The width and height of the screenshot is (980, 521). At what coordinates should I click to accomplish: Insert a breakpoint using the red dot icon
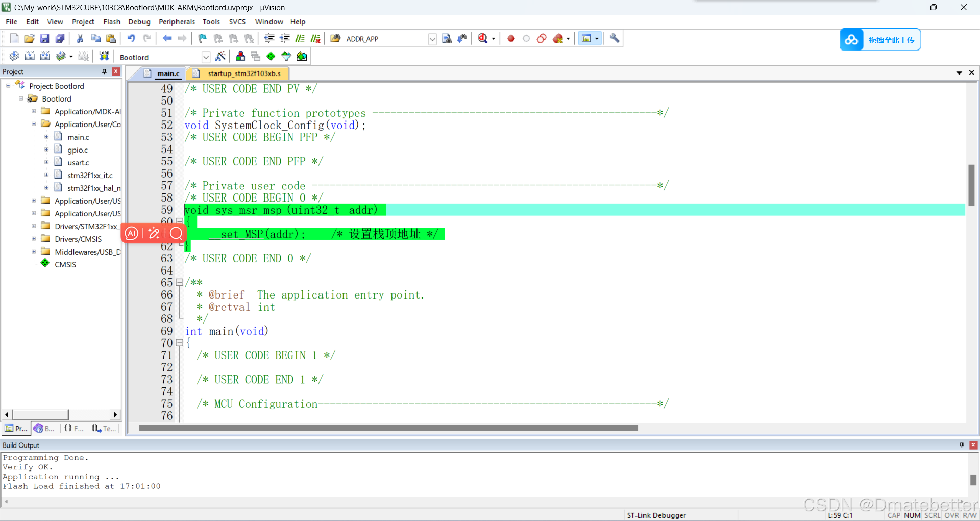[511, 38]
